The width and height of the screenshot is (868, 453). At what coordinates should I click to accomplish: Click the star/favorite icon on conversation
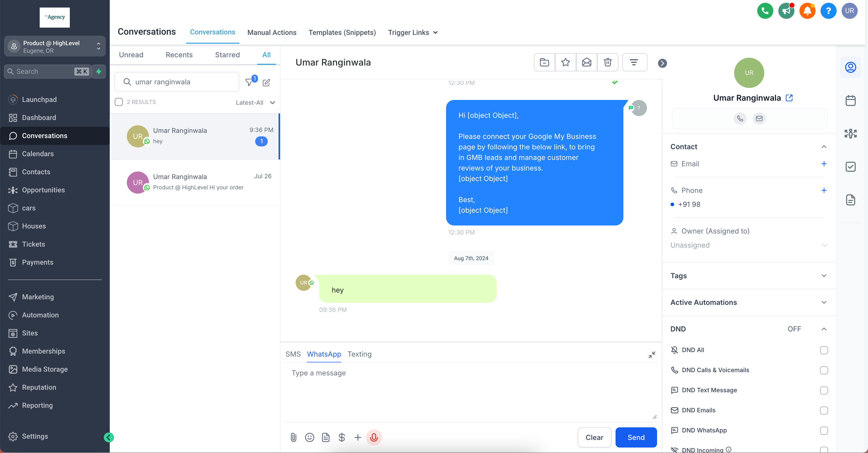[x=565, y=63]
